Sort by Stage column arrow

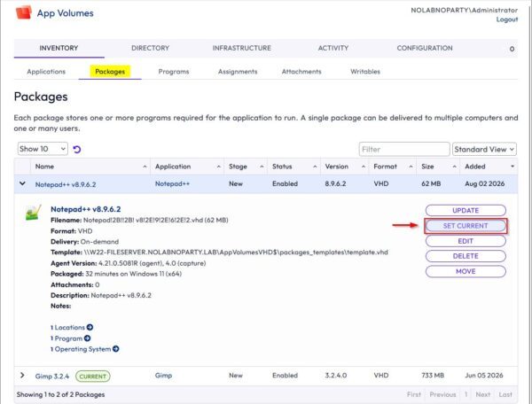[262, 167]
